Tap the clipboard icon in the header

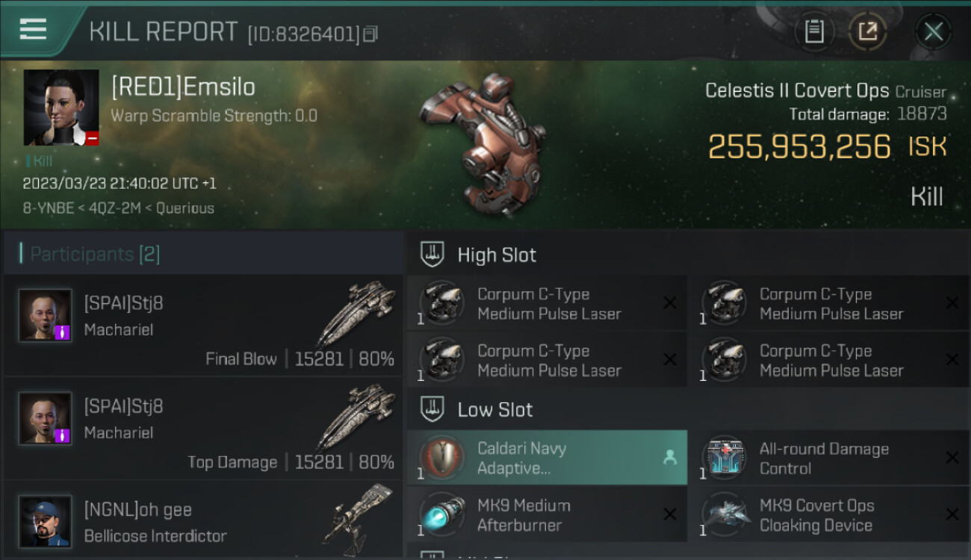pos(814,32)
